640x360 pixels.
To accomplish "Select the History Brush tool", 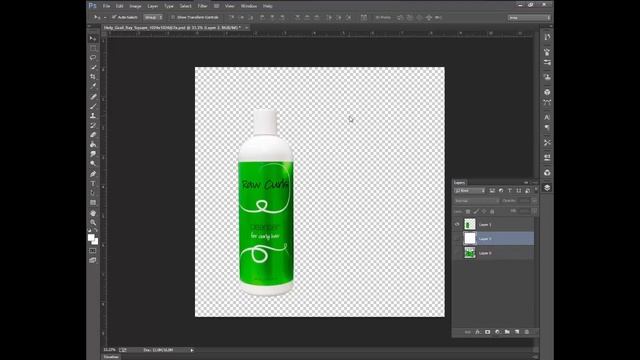I will pyautogui.click(x=93, y=125).
